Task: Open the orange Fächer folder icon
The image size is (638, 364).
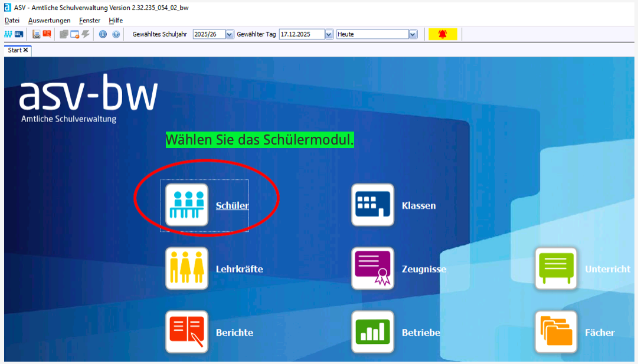Action: [556, 332]
